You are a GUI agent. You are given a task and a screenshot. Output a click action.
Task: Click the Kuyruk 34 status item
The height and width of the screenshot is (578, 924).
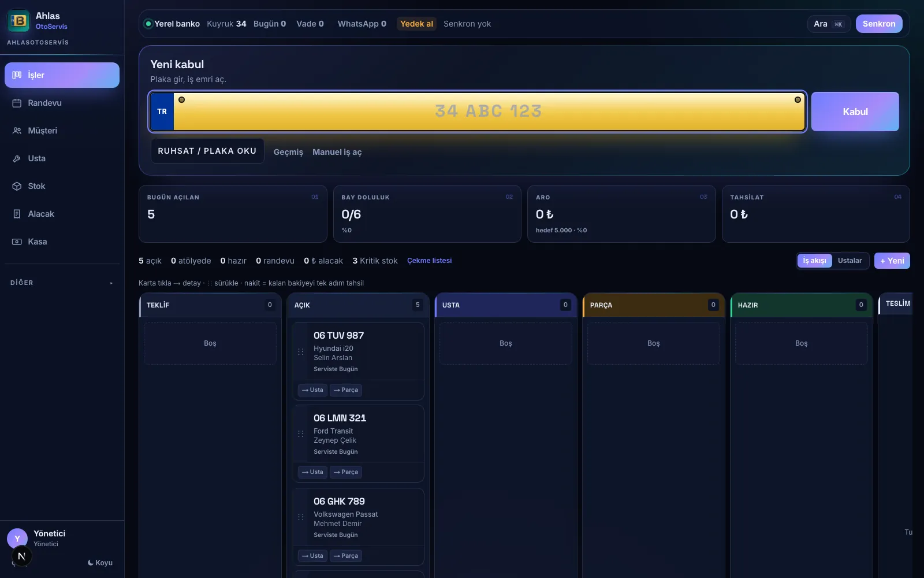coord(226,24)
